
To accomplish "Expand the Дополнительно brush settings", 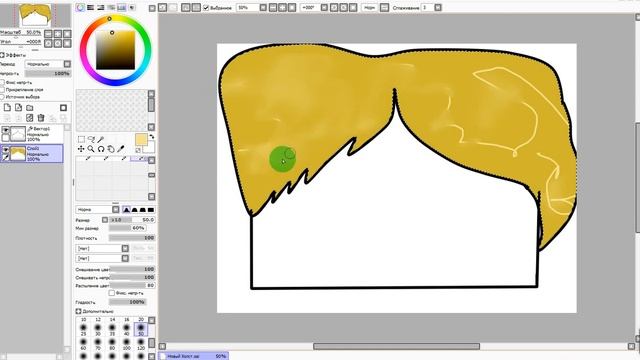I will click(x=78, y=311).
